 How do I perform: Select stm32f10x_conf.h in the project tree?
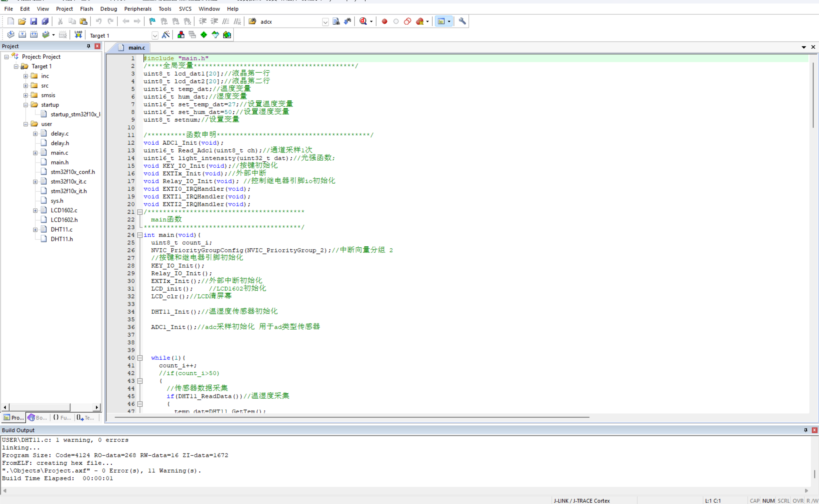(x=73, y=172)
